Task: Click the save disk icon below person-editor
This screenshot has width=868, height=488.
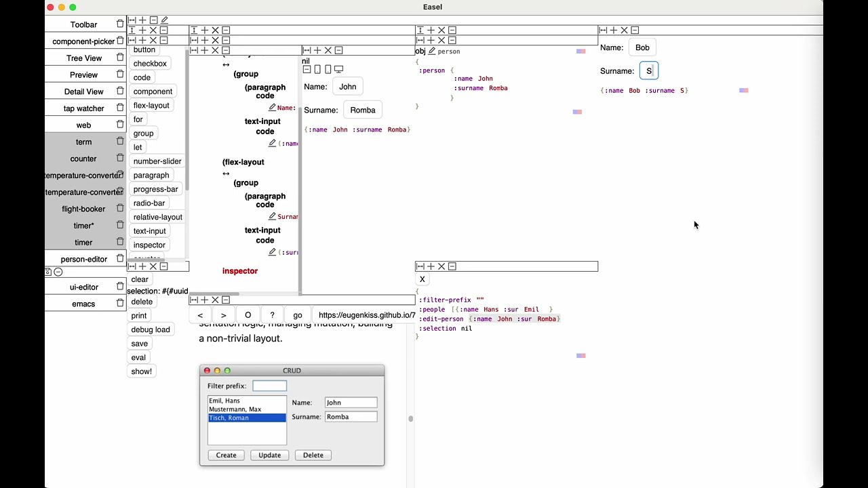Action: 48,272
